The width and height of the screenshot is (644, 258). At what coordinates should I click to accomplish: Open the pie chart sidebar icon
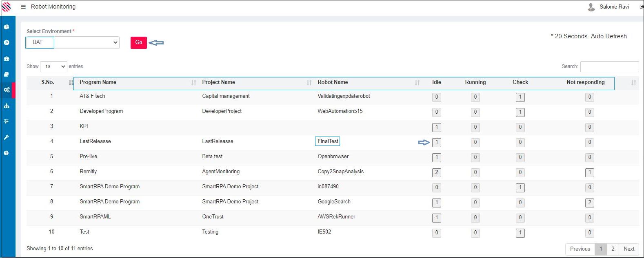[x=7, y=27]
